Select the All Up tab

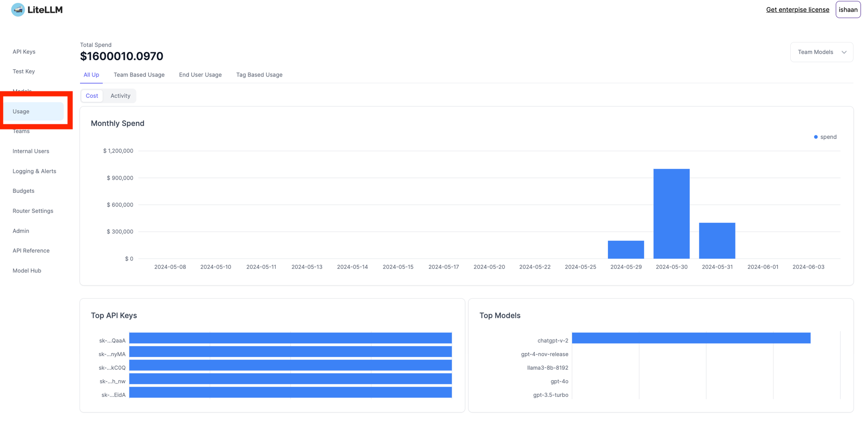pyautogui.click(x=91, y=75)
